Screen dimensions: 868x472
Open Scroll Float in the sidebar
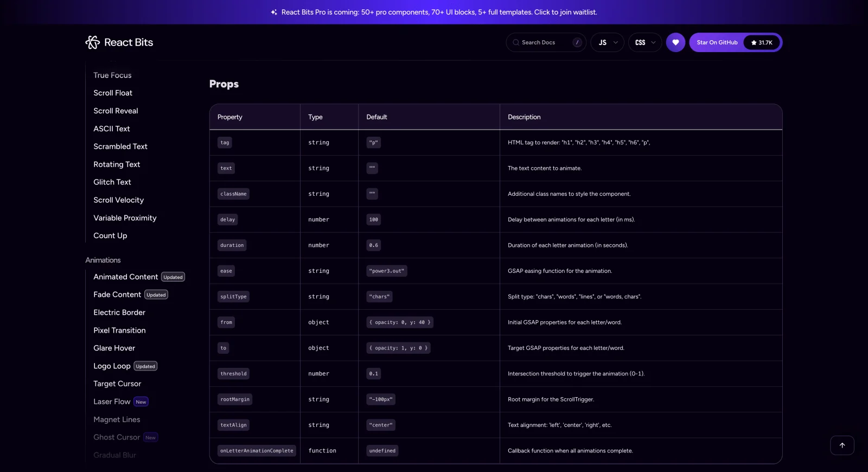[x=113, y=93]
